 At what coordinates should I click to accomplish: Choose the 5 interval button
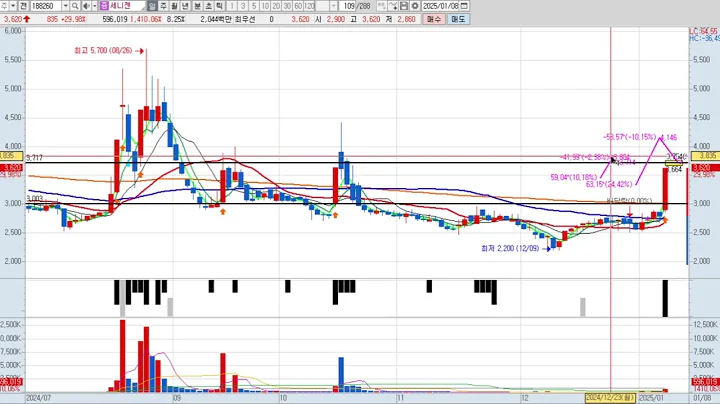click(254, 6)
